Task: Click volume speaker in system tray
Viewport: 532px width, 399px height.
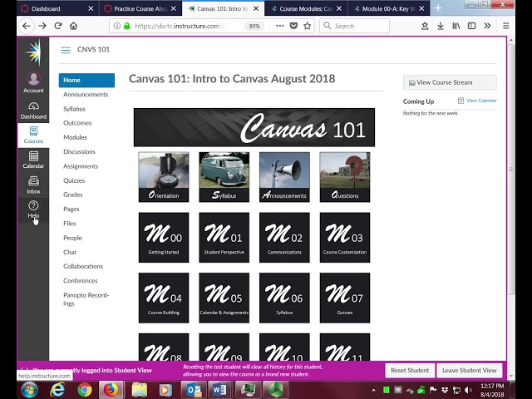Action: (x=469, y=390)
